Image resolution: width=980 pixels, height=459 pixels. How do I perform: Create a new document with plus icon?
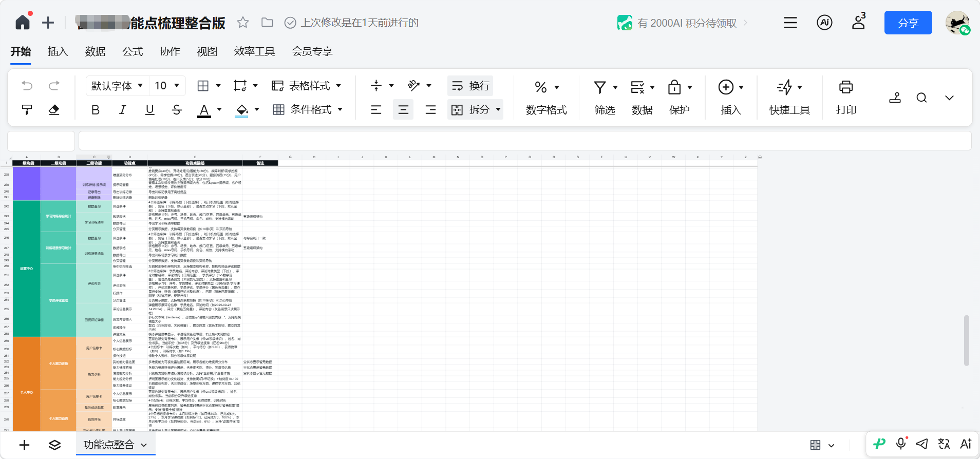point(48,23)
